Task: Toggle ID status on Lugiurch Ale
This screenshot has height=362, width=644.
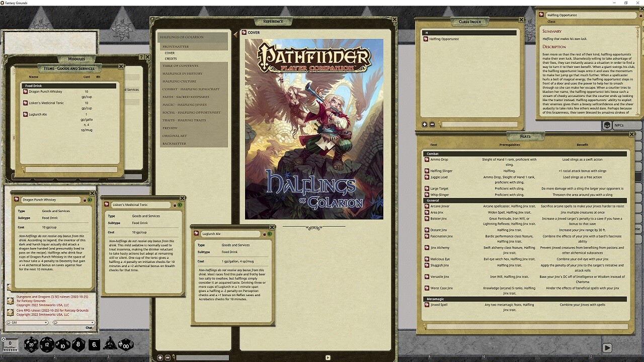Action: 270,234
